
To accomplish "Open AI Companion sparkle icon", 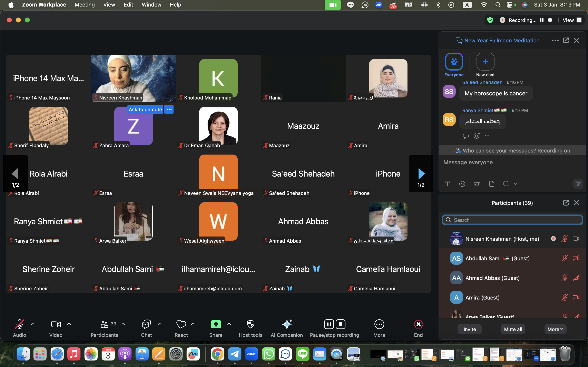I will coord(287,324).
